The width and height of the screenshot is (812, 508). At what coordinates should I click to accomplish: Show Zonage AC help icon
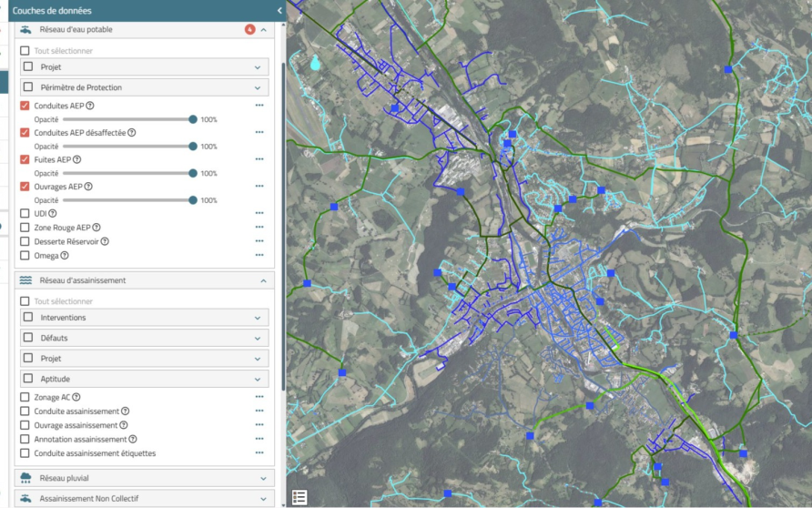(76, 397)
